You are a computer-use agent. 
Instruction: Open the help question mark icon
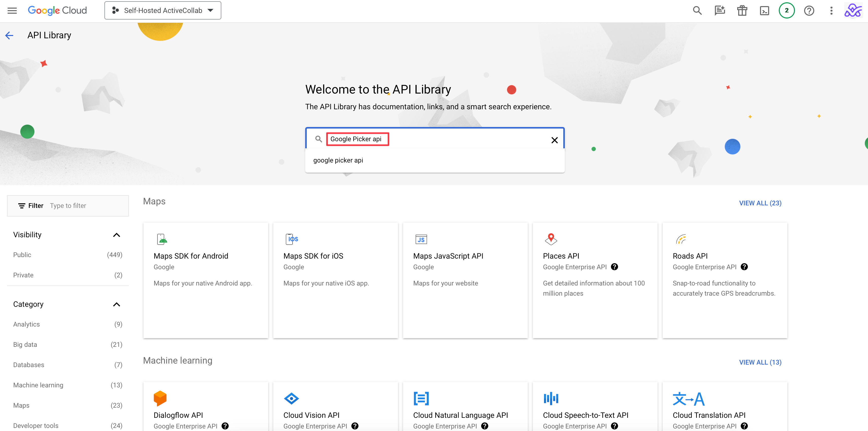click(809, 10)
